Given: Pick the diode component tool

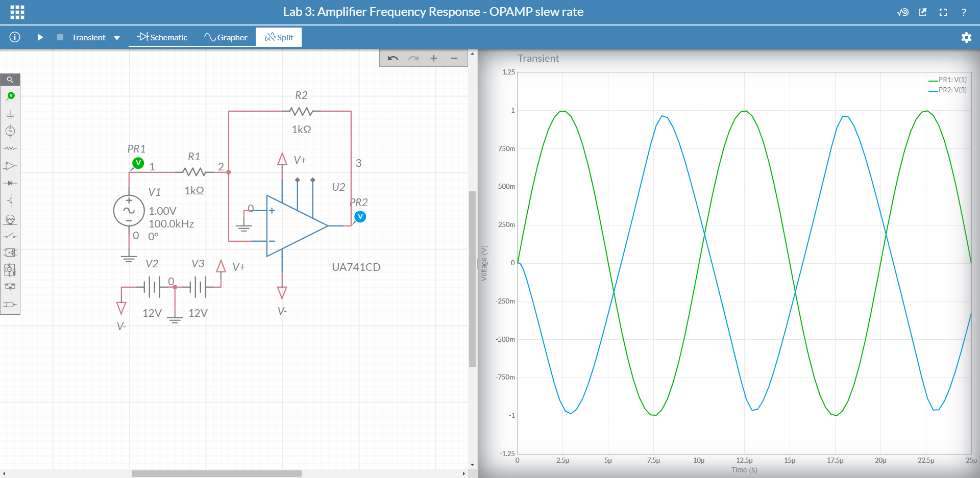Looking at the screenshot, I should coord(10,183).
